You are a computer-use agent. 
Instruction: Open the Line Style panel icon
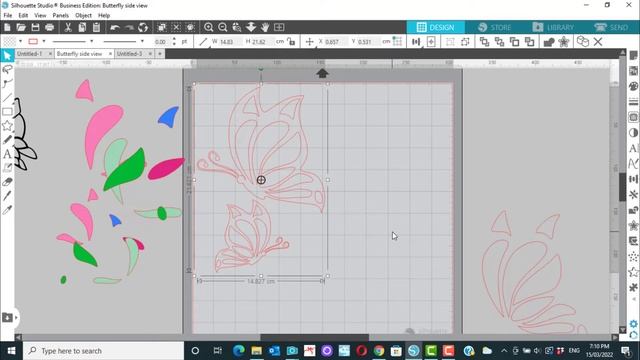pyautogui.click(x=633, y=102)
